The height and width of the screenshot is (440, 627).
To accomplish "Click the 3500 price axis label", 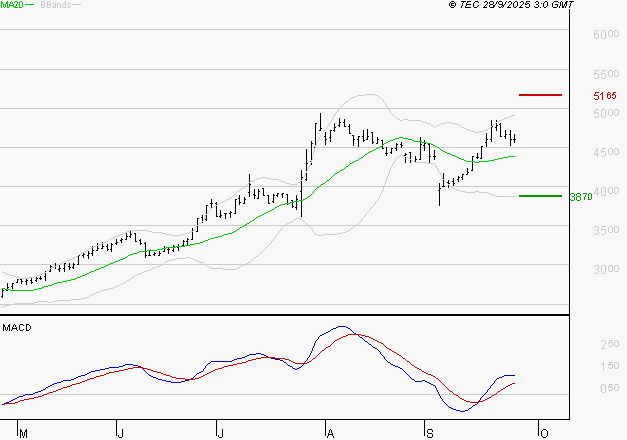I will tap(606, 230).
